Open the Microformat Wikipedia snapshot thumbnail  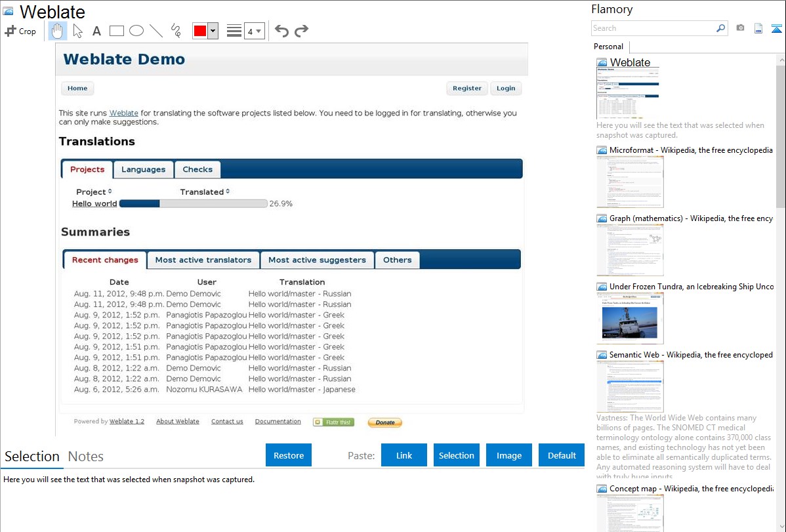point(630,182)
